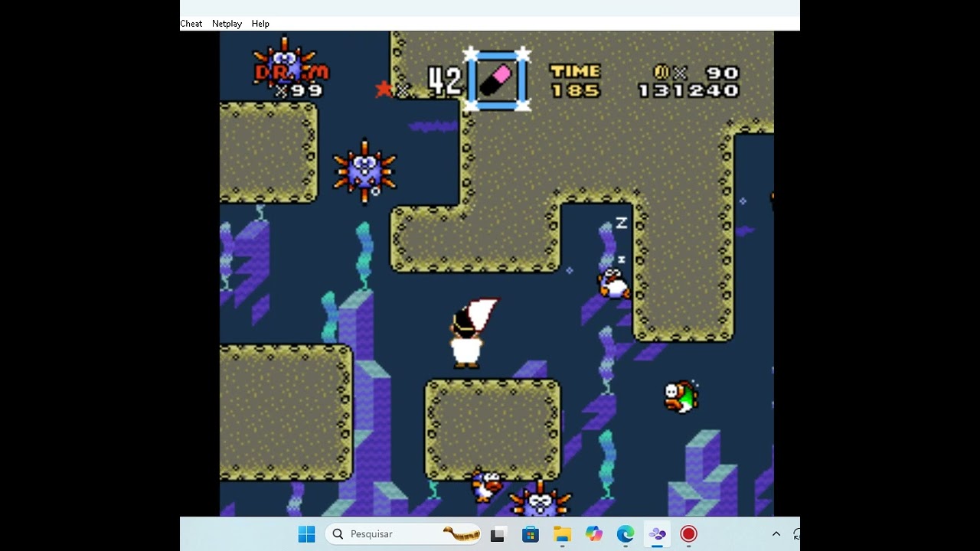The height and width of the screenshot is (551, 980).
Task: Open Microsoft Edge from the taskbar
Action: [626, 534]
